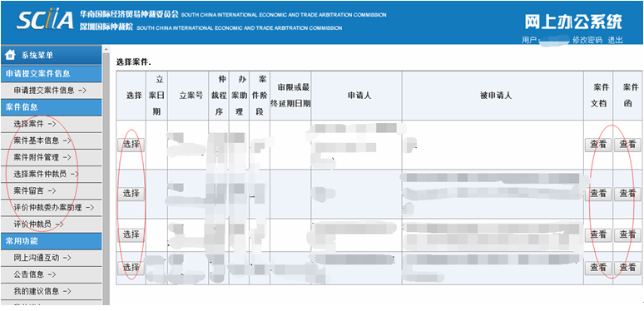Open 公告信息 -> sidebar entry
Screen dimensions: 644x311
51,274
